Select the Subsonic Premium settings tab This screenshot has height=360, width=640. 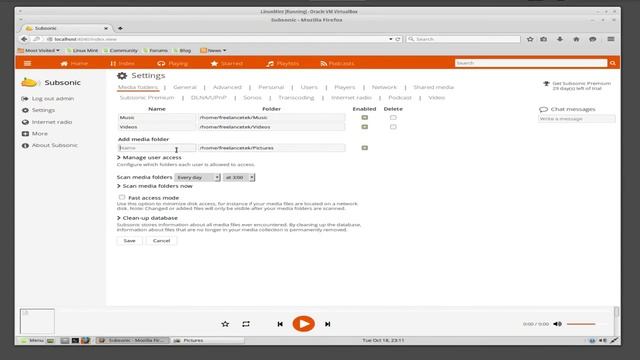click(x=147, y=98)
